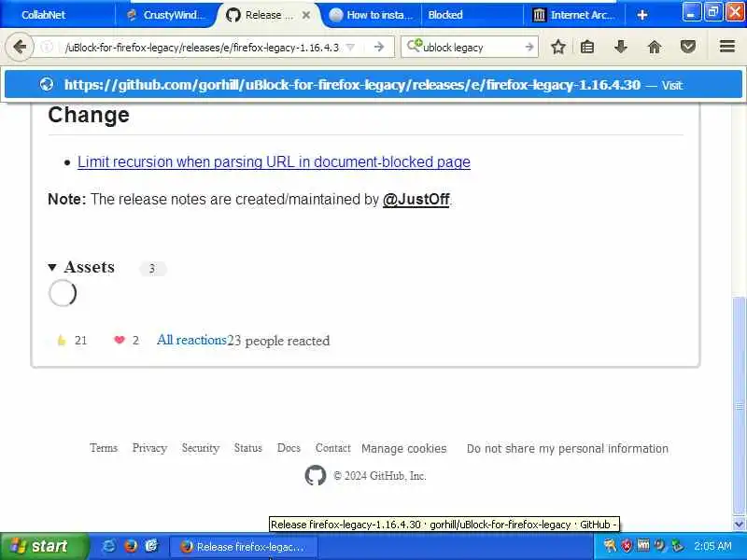Bookmark this page with the star icon
This screenshot has width=747, height=560.
click(x=558, y=47)
